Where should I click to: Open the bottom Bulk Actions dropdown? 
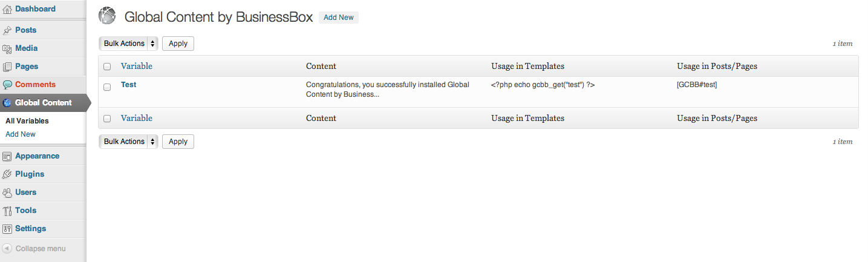click(x=128, y=142)
